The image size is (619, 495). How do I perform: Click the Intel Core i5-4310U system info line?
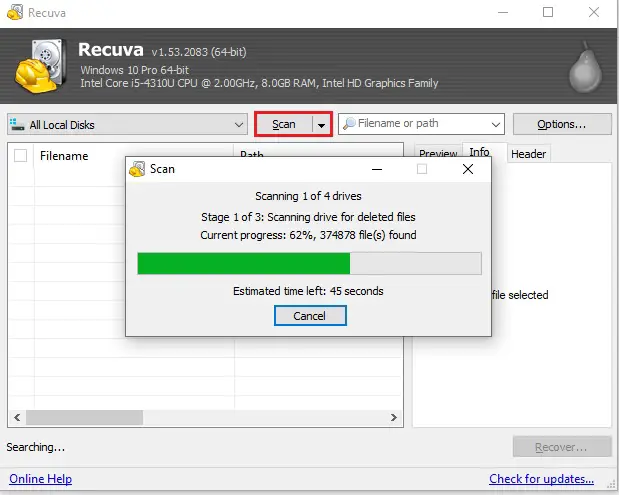click(x=259, y=83)
